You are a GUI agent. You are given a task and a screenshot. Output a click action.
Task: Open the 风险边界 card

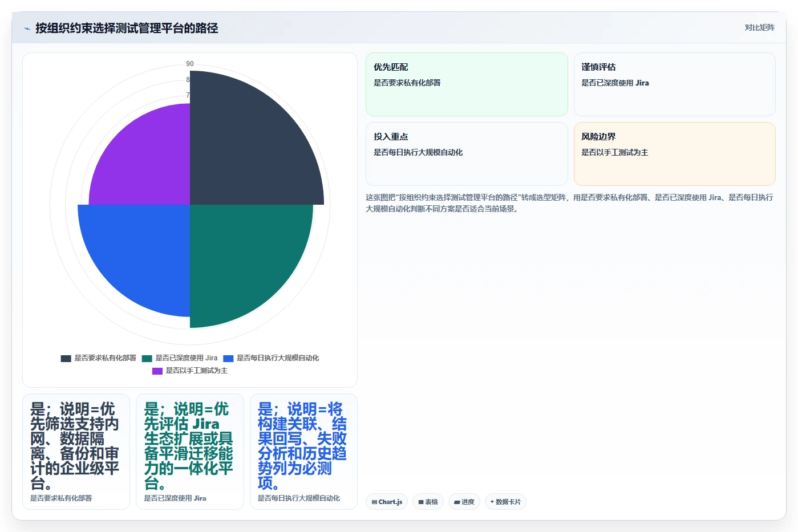674,154
